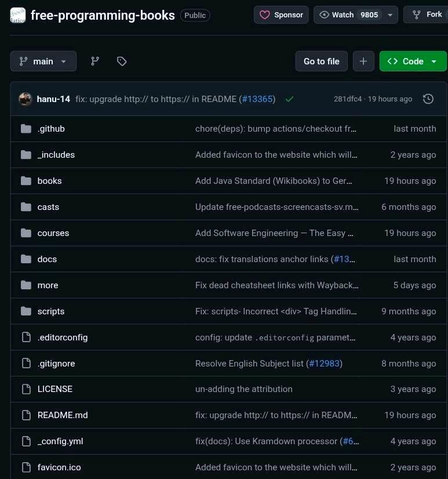
Task: Open the docs folder
Action: click(x=47, y=259)
